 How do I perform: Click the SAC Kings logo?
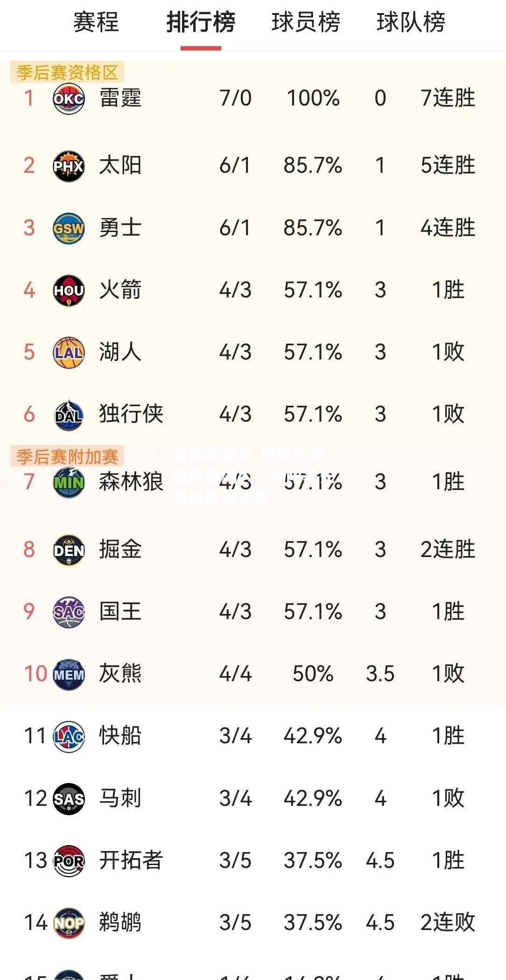[69, 612]
